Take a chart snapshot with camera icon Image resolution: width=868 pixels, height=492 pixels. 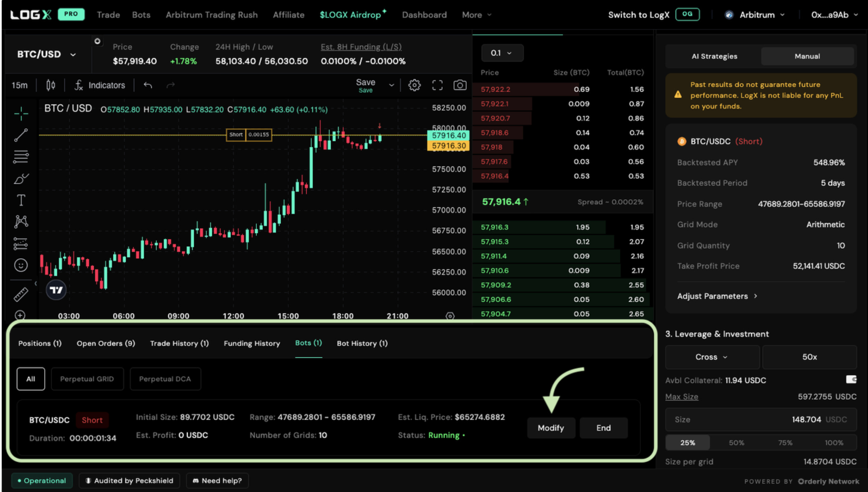[460, 85]
